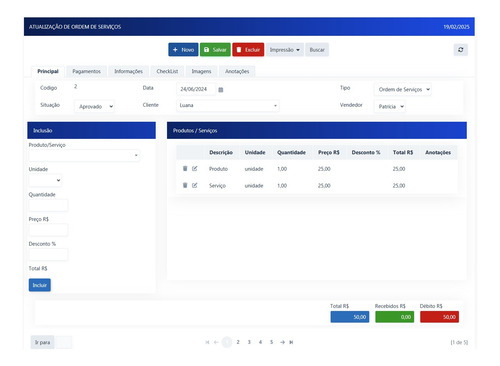This screenshot has height=366, width=500.
Task: Expand the Situação dropdown showing Aprovado
Action: click(x=95, y=107)
